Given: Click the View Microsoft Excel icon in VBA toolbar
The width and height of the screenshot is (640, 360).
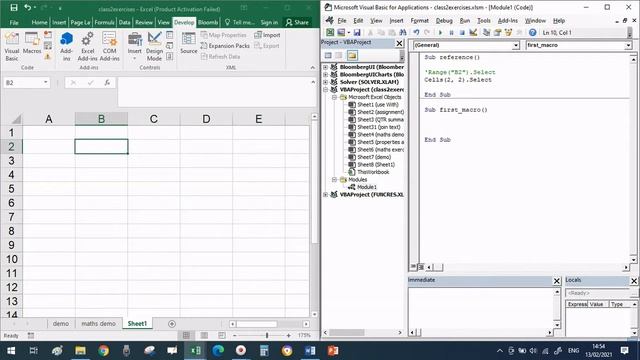Looking at the screenshot, I should pos(330,33).
